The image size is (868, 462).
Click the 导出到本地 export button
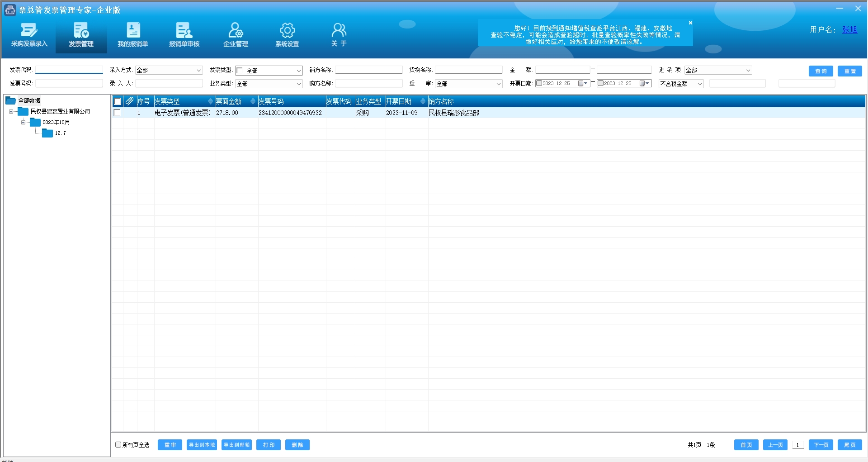202,445
